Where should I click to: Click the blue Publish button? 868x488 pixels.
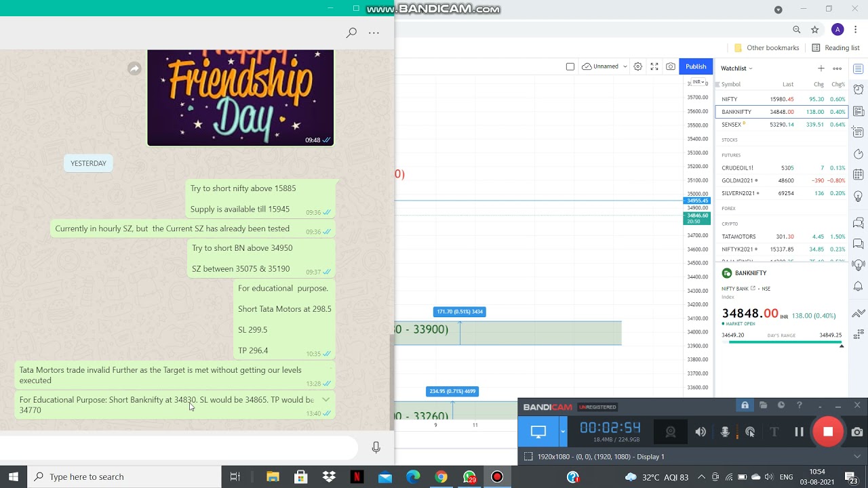point(696,66)
